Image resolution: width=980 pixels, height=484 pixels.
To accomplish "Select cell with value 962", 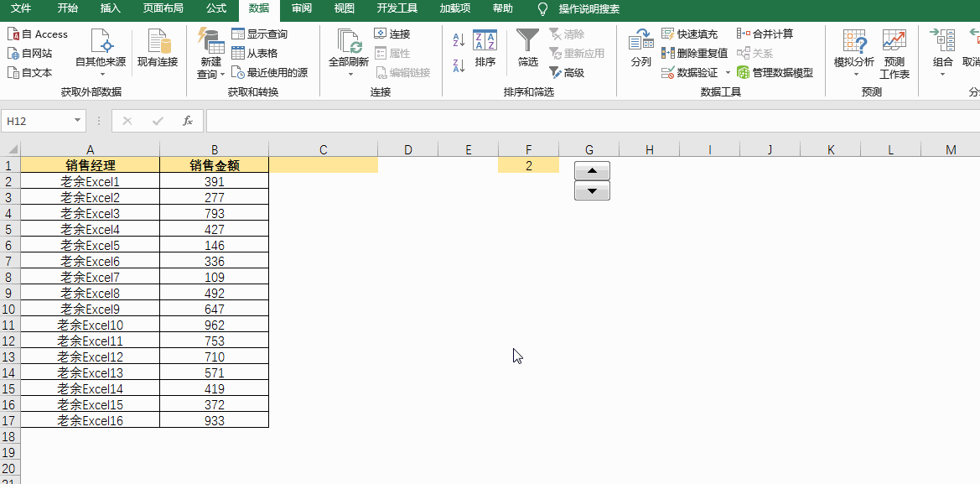I will coord(215,325).
